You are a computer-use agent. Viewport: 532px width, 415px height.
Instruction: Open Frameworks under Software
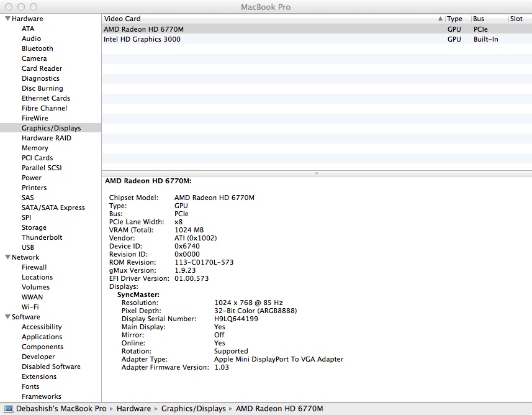point(42,396)
